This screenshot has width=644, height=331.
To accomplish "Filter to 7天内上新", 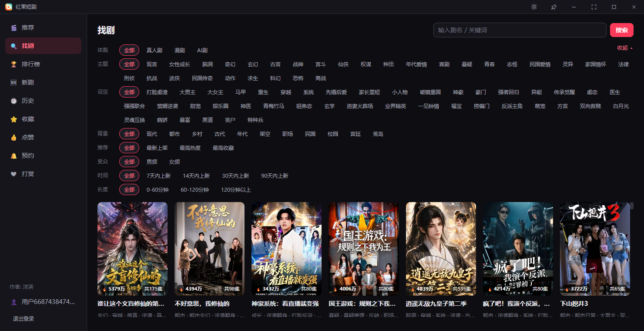I will click(158, 176).
